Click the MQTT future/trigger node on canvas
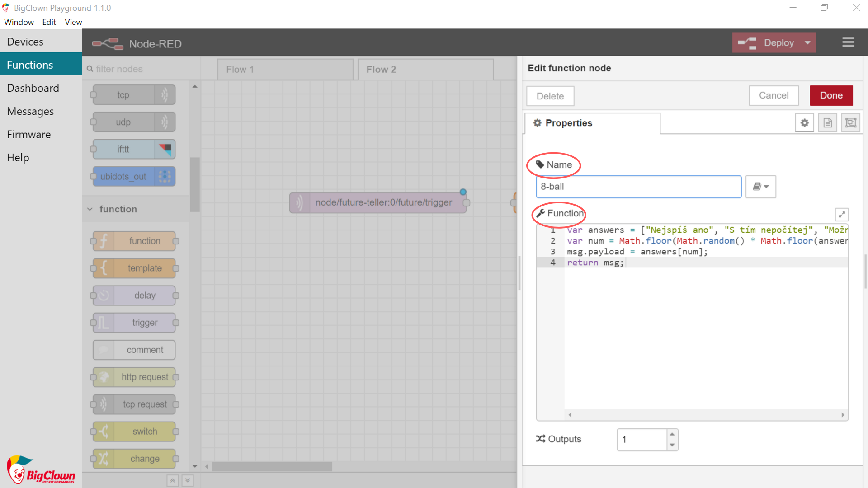This screenshot has height=488, width=868. [x=378, y=202]
